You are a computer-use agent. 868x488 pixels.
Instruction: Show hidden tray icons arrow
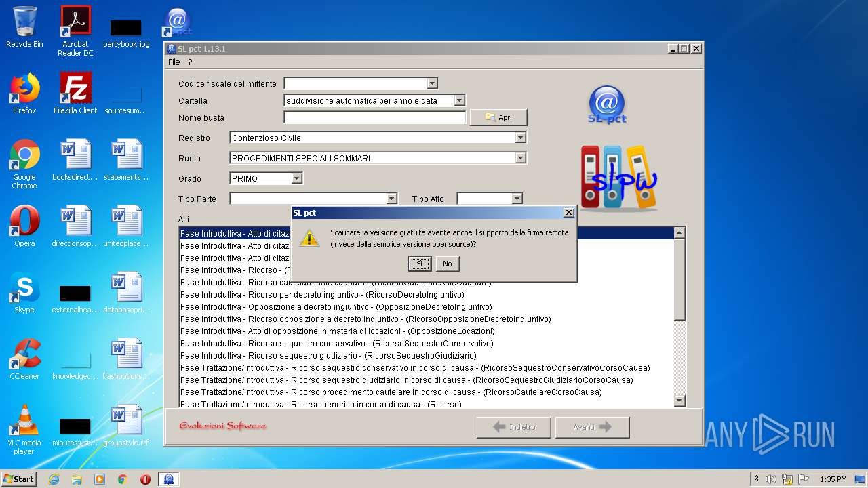click(756, 479)
